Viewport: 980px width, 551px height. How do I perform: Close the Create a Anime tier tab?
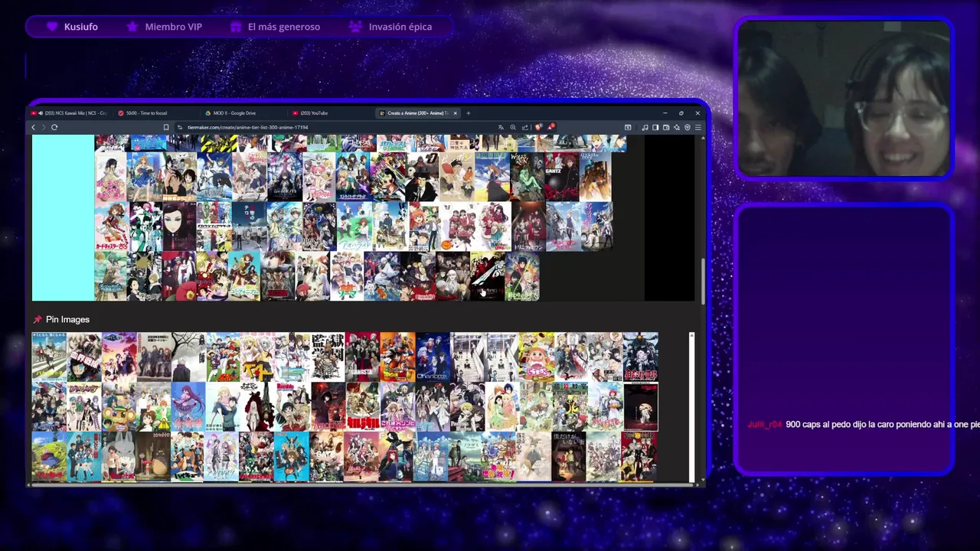455,113
